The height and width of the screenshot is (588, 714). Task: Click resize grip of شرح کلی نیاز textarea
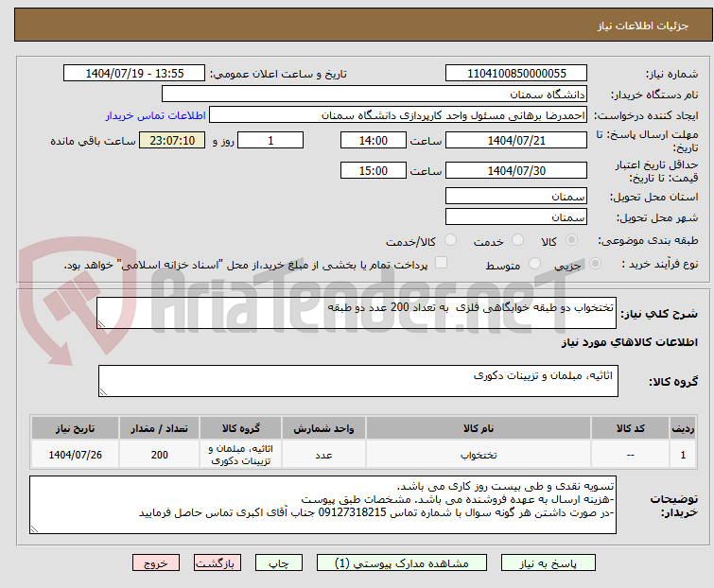pos(101,323)
